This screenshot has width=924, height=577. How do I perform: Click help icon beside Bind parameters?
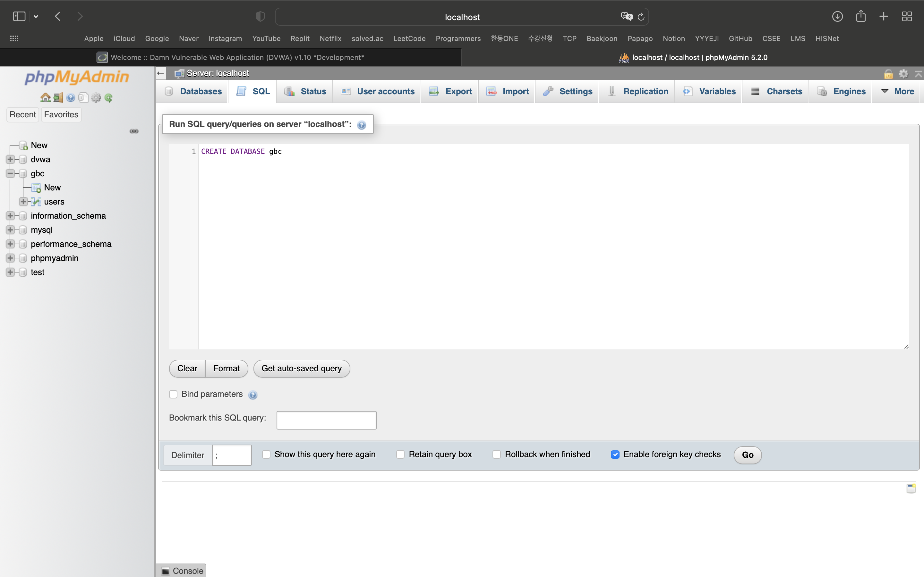pos(253,395)
